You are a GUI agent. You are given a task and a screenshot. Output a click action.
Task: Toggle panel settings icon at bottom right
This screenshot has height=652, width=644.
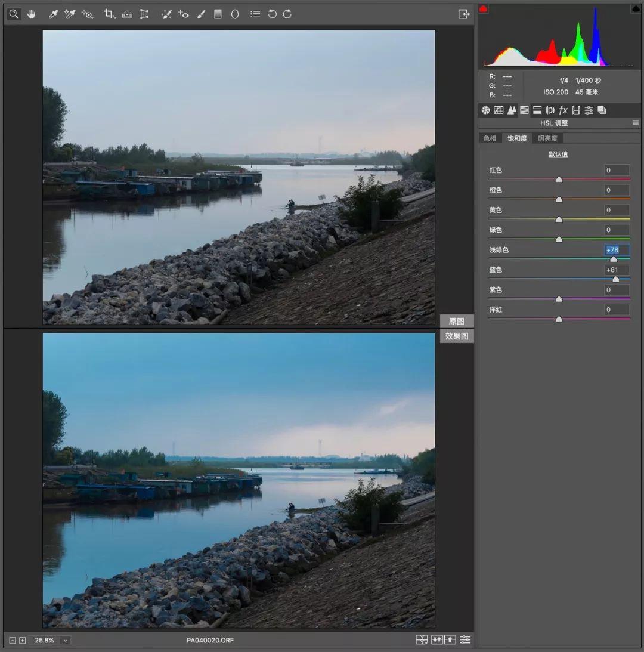(465, 640)
